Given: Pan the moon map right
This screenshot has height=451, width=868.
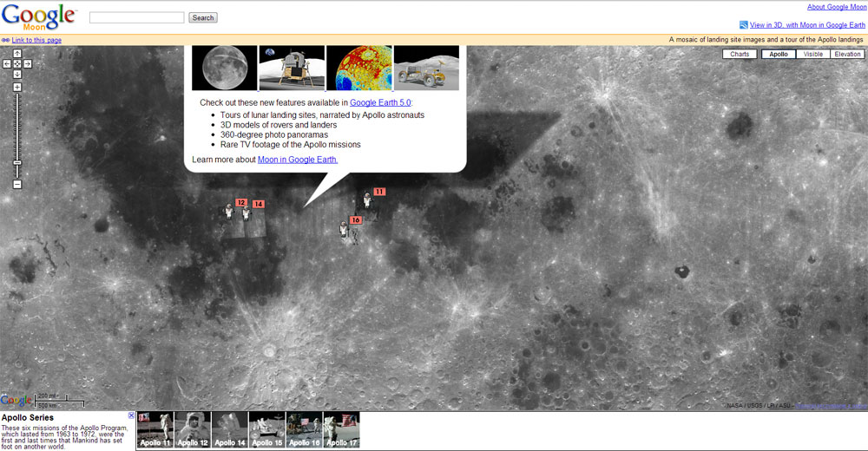Looking at the screenshot, I should [x=28, y=63].
